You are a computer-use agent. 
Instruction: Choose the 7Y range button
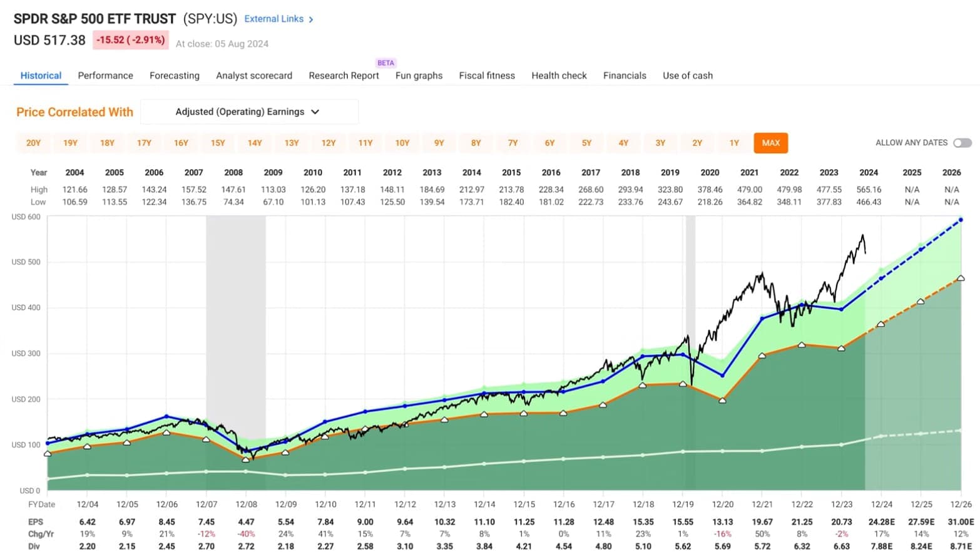point(513,143)
